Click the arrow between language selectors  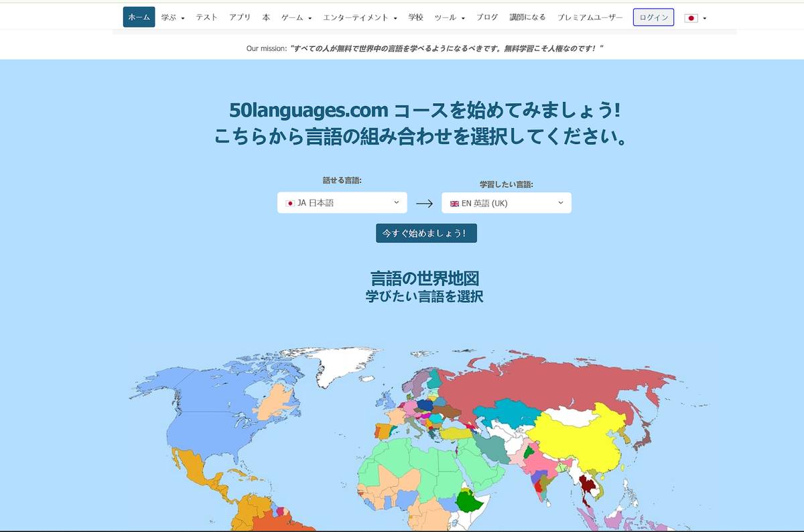pyautogui.click(x=424, y=204)
